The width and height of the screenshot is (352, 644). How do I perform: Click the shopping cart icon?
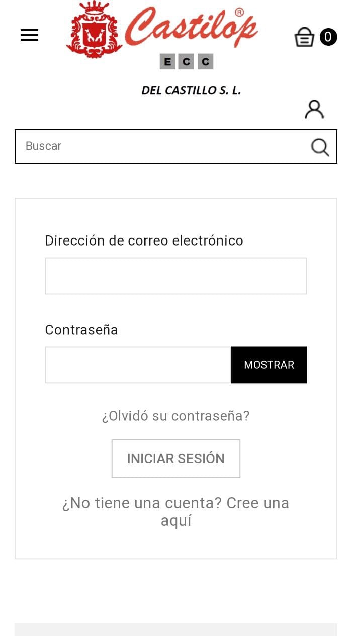point(304,37)
